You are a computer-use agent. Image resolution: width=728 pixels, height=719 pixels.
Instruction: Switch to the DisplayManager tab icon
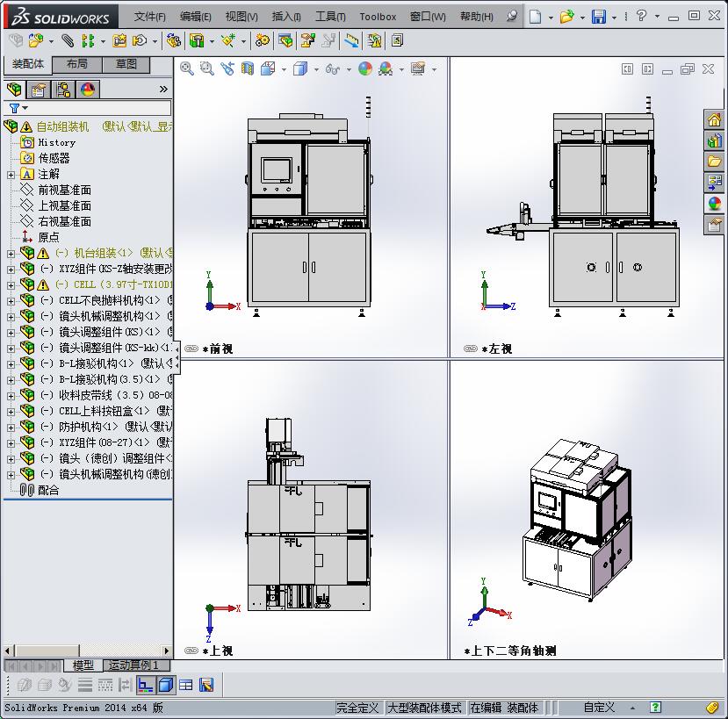(87, 90)
